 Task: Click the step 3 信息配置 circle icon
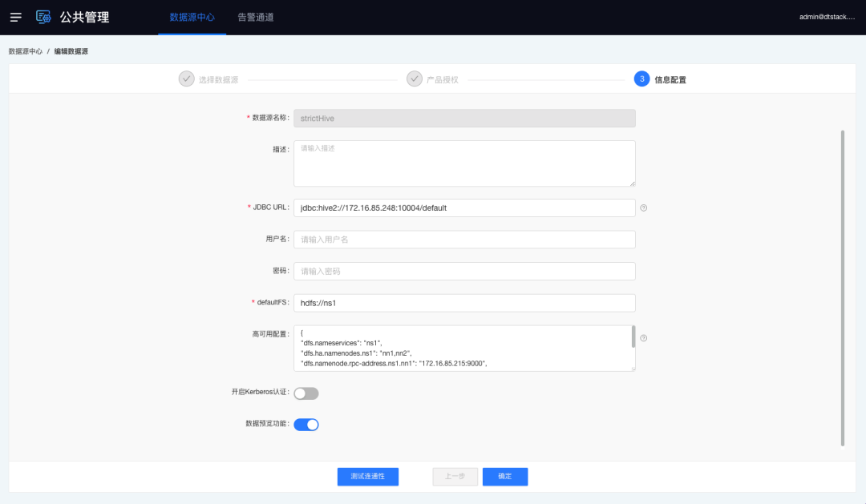641,79
